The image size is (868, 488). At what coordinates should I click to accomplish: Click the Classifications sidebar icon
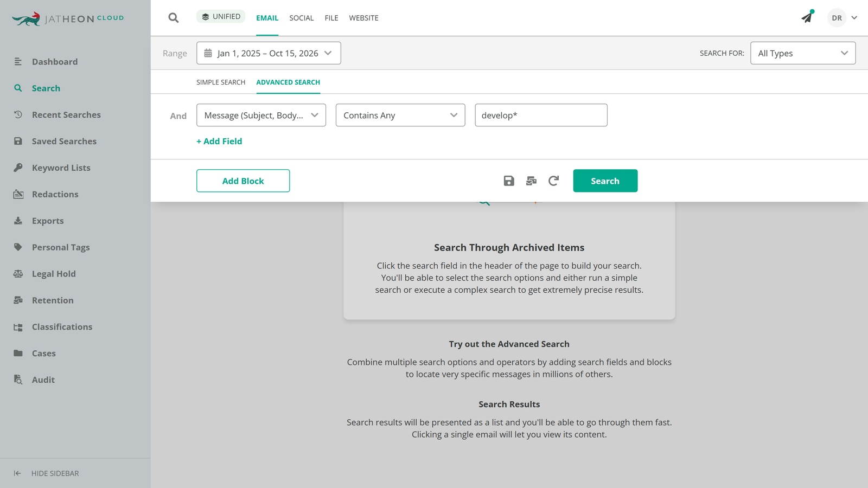[18, 327]
